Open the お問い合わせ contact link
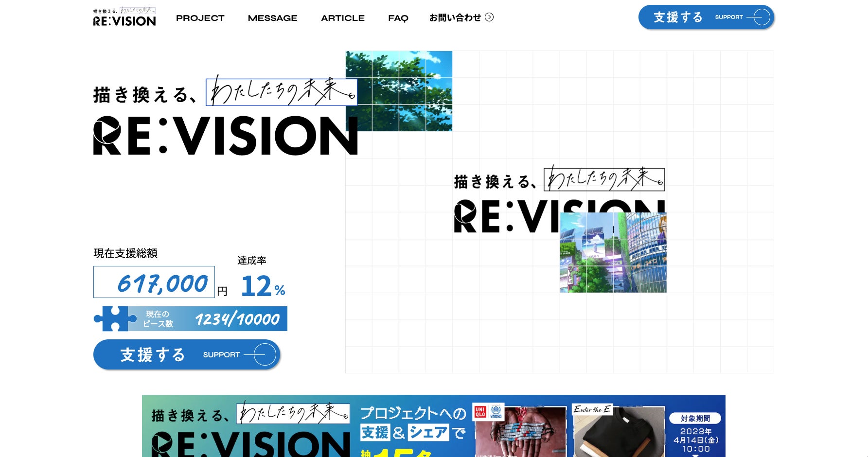Screen dimensions: 868x457 (x=461, y=18)
